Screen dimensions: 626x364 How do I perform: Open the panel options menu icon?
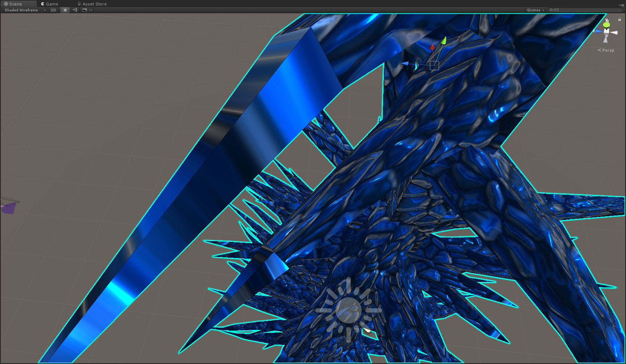pyautogui.click(x=622, y=5)
